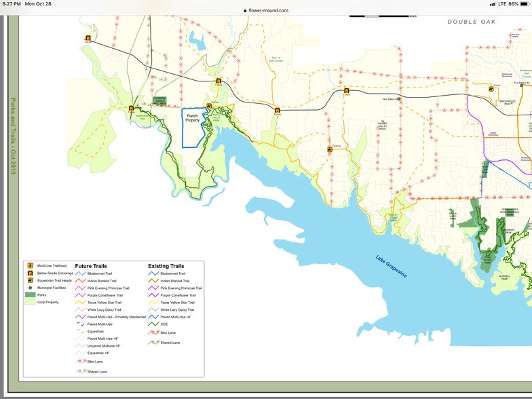
Task: Tap the Equestrian Trail Heads legend icon
Action: click(30, 280)
